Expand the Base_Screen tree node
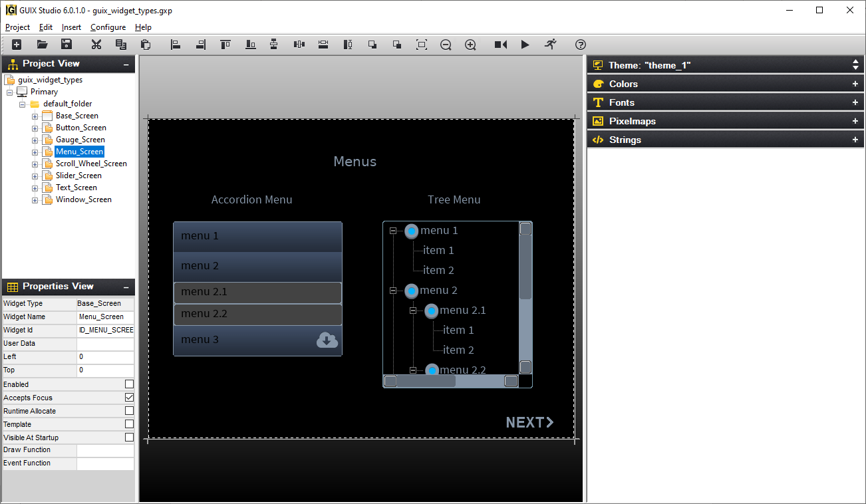866x504 pixels. [35, 115]
